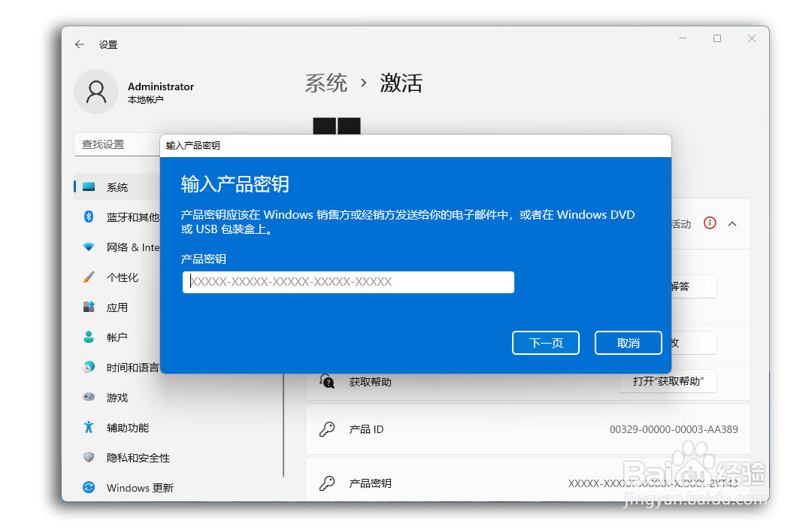812x527 pixels.
Task: Open the Accessibility figure icon
Action: [x=89, y=427]
